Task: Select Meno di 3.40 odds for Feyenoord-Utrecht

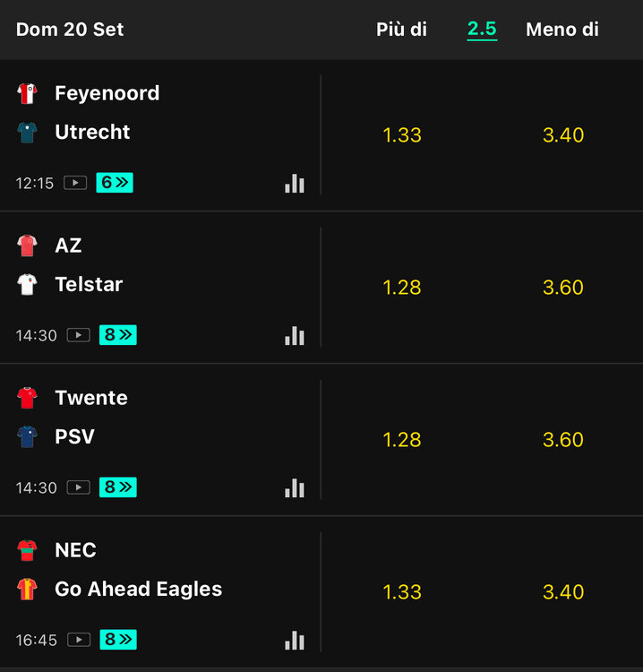Action: point(563,135)
